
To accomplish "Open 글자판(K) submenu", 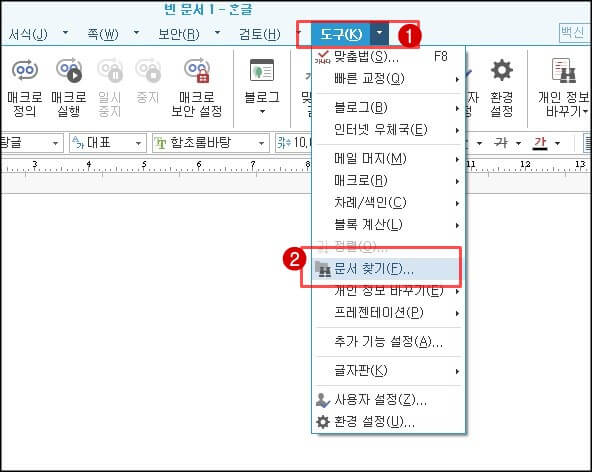I will click(x=388, y=371).
